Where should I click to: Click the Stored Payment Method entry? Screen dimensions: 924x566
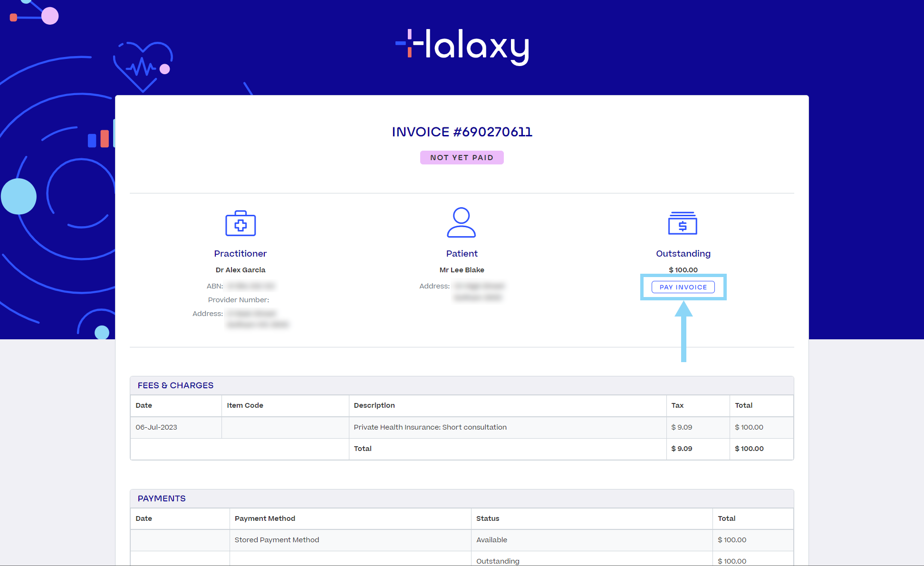point(277,540)
